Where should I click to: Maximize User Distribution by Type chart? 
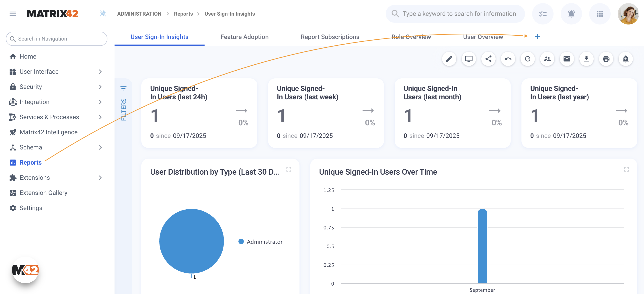289,169
